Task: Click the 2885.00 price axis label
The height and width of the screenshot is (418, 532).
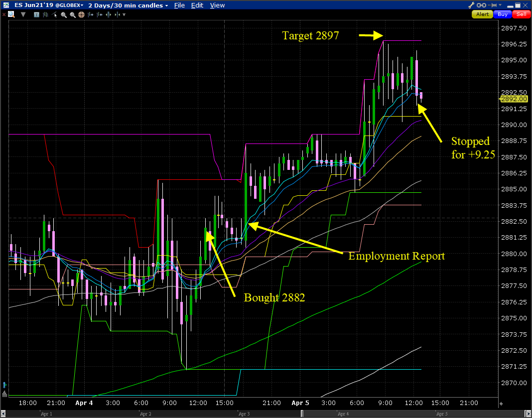Action: [514, 189]
